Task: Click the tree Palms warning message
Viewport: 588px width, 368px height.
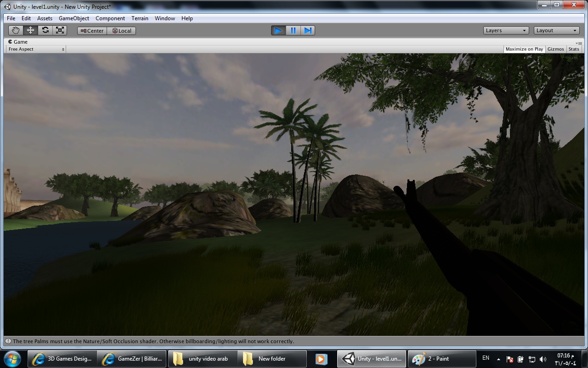Action: [x=153, y=341]
